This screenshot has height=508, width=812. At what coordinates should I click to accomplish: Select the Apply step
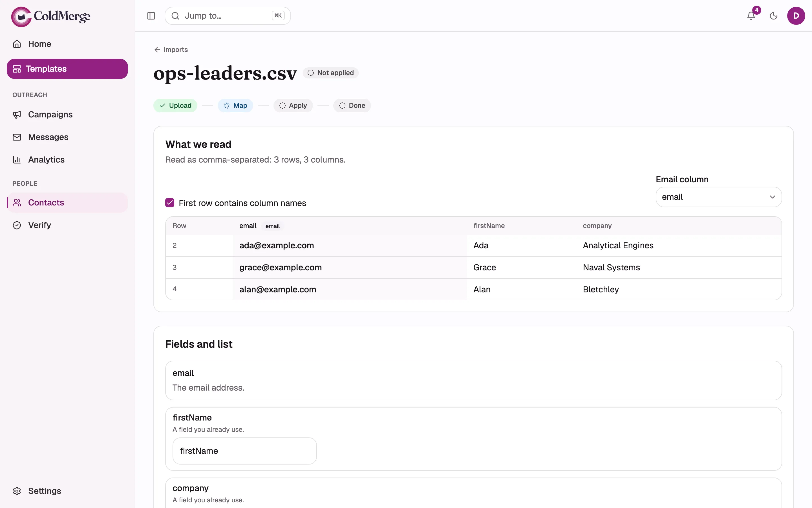pos(293,106)
